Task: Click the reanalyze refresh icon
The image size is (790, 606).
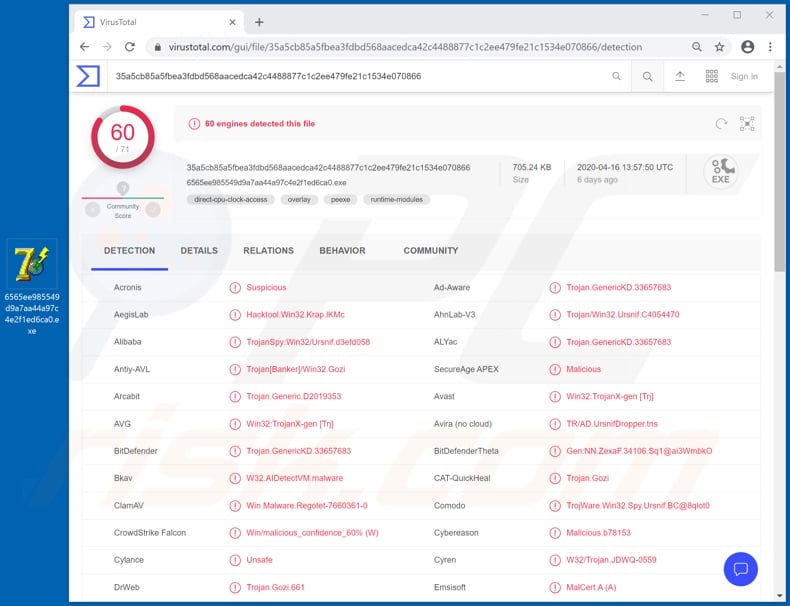Action: (x=721, y=124)
